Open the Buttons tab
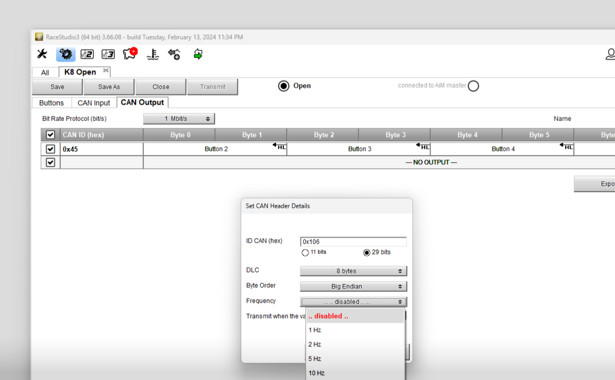Screen dimensions: 615x380 [x=51, y=103]
